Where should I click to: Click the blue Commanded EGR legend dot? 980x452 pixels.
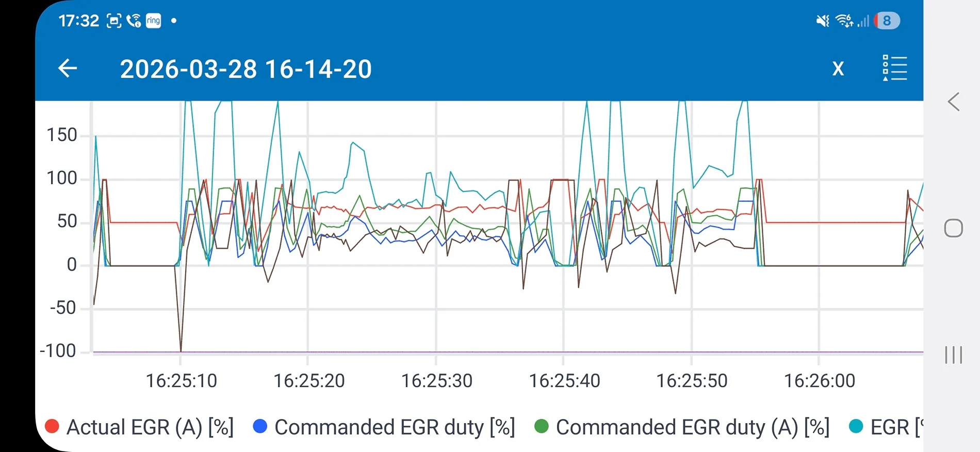click(260, 426)
